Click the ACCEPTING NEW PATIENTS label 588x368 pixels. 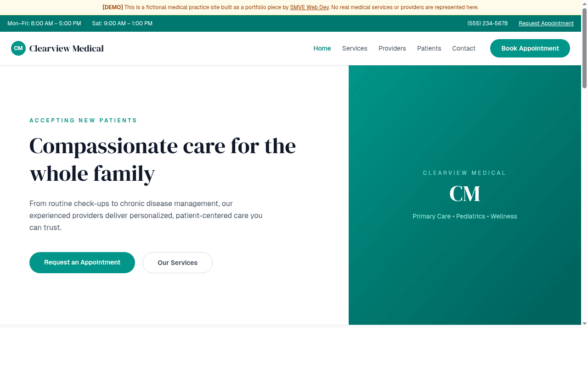pos(83,120)
